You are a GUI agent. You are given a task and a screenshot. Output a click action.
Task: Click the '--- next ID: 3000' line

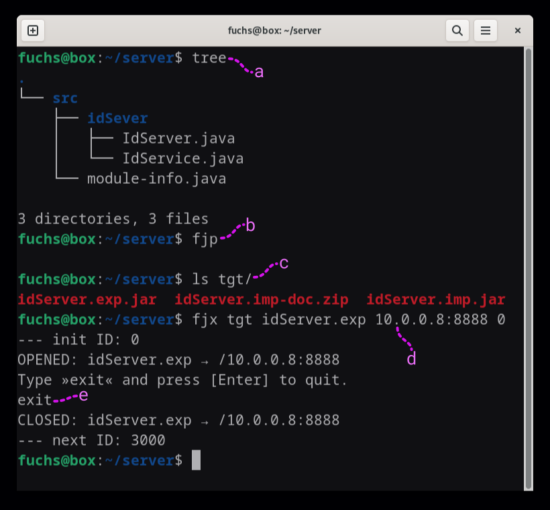pyautogui.click(x=92, y=441)
